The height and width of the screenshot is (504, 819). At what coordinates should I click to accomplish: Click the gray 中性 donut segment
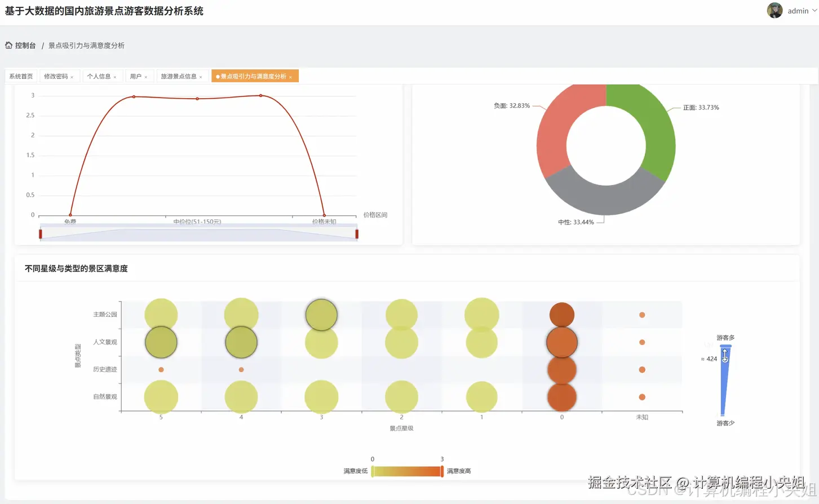pyautogui.click(x=605, y=198)
